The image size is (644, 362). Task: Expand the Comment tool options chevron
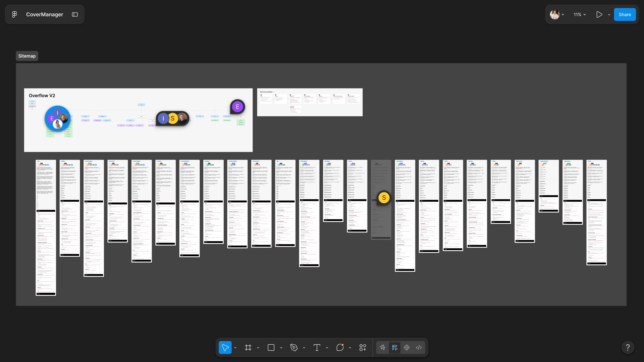[x=350, y=348]
